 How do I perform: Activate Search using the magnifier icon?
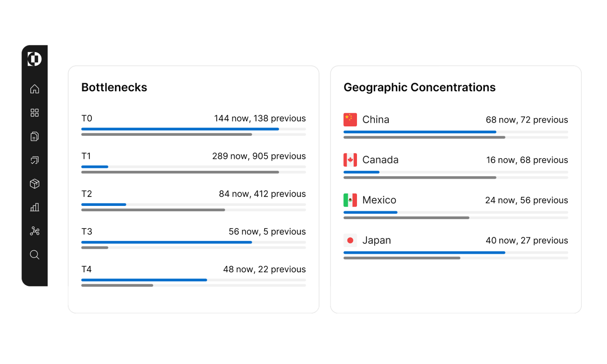(34, 255)
